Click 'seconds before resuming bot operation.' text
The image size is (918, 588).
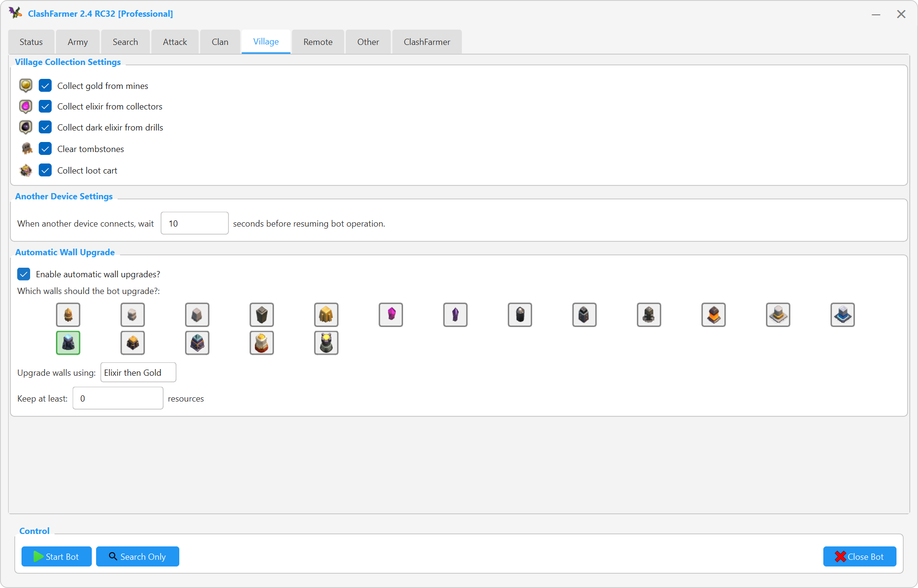(309, 224)
